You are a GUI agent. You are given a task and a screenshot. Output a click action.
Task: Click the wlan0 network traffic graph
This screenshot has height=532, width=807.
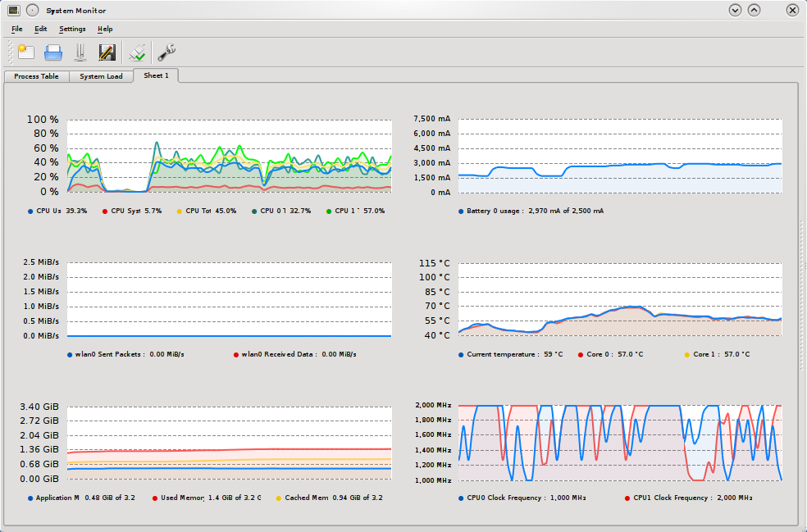pos(229,299)
